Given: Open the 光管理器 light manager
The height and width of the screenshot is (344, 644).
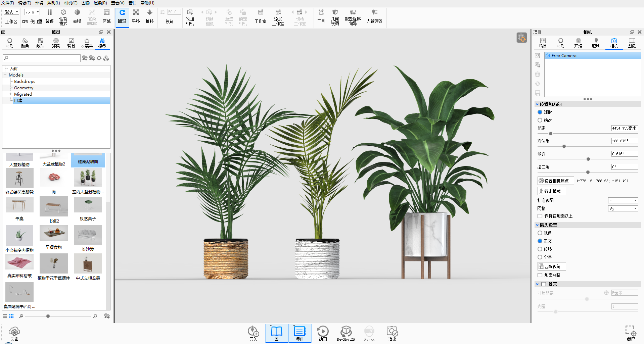Looking at the screenshot, I should 374,17.
